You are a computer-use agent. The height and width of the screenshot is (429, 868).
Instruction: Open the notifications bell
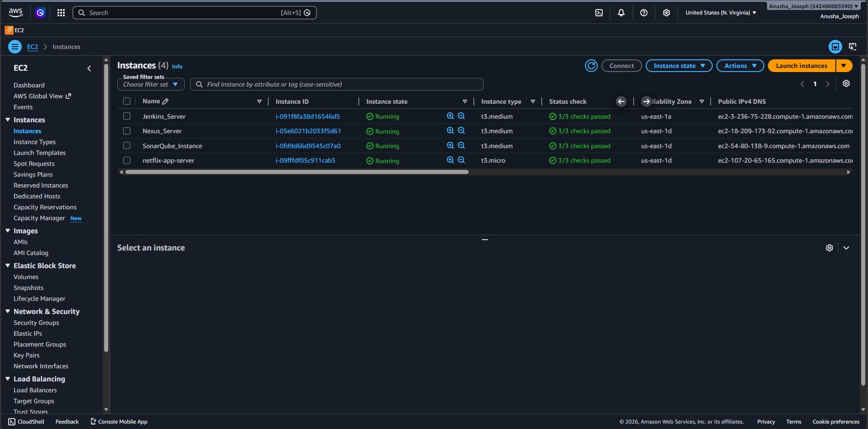point(621,13)
